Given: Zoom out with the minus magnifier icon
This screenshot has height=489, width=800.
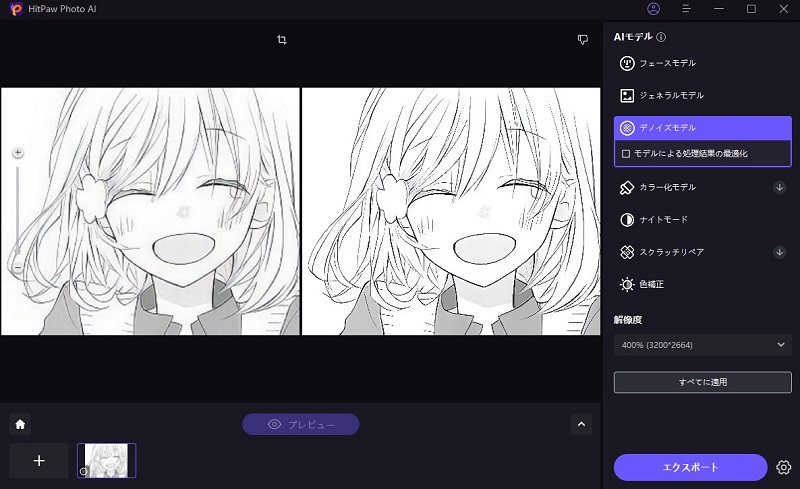Looking at the screenshot, I should (18, 267).
